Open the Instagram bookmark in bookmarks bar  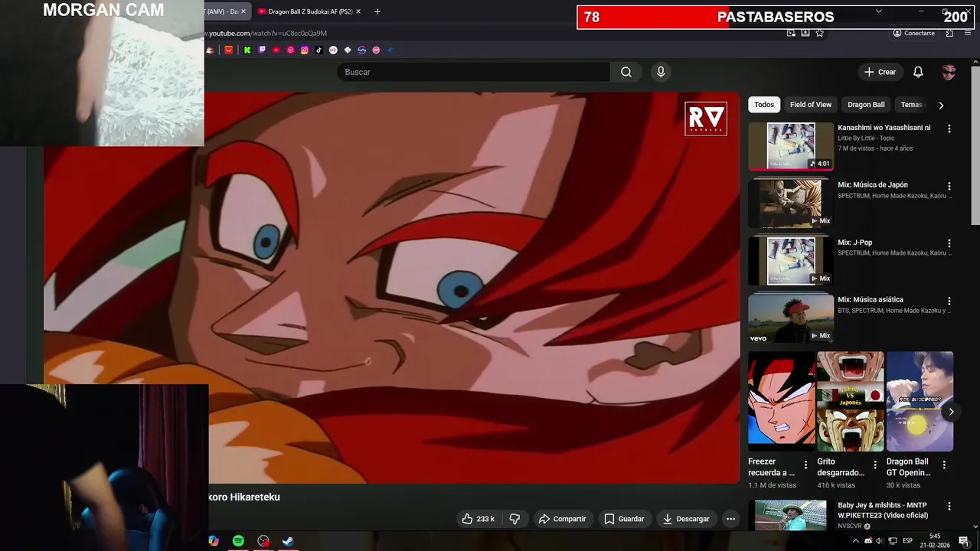(x=305, y=50)
